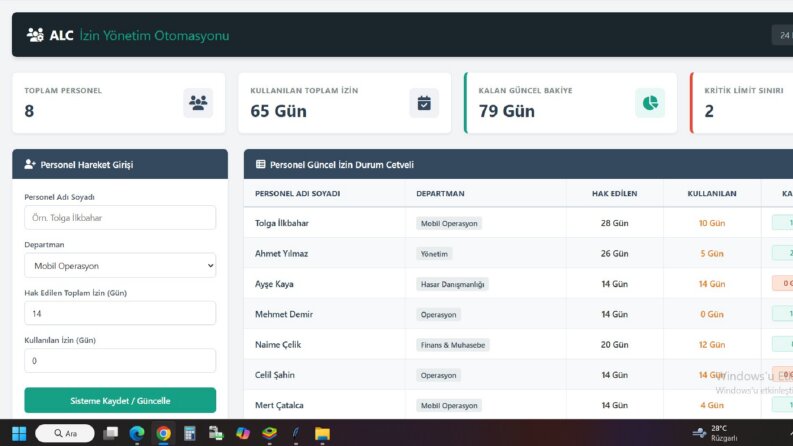This screenshot has height=446, width=793.
Task: Click the Personel Adı Soyadı input field
Action: [120, 217]
